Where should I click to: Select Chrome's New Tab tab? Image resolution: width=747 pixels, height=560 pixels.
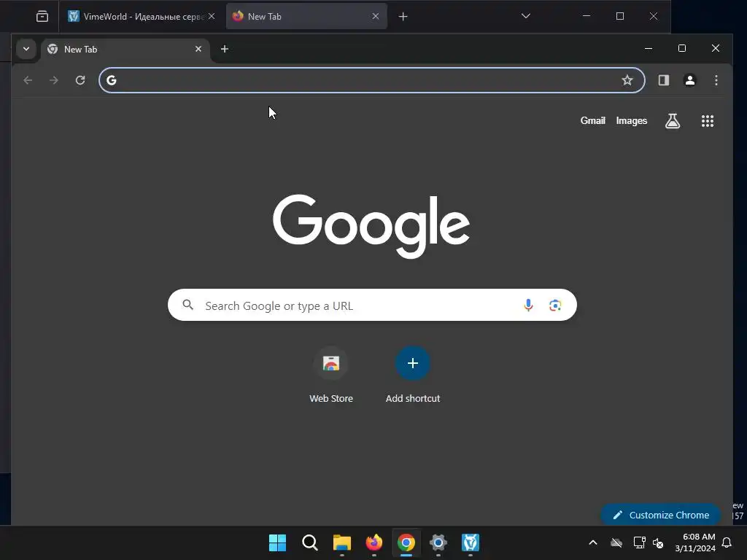[125, 49]
